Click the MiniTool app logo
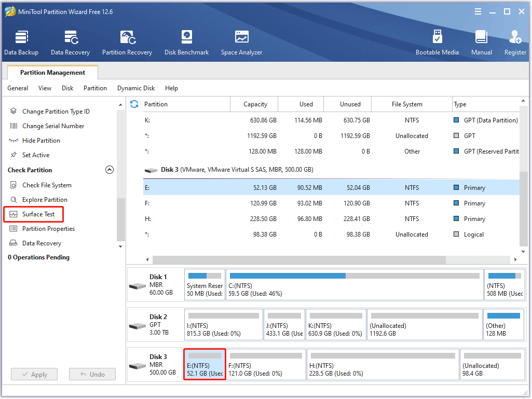This screenshot has width=532, height=399. click(x=10, y=11)
